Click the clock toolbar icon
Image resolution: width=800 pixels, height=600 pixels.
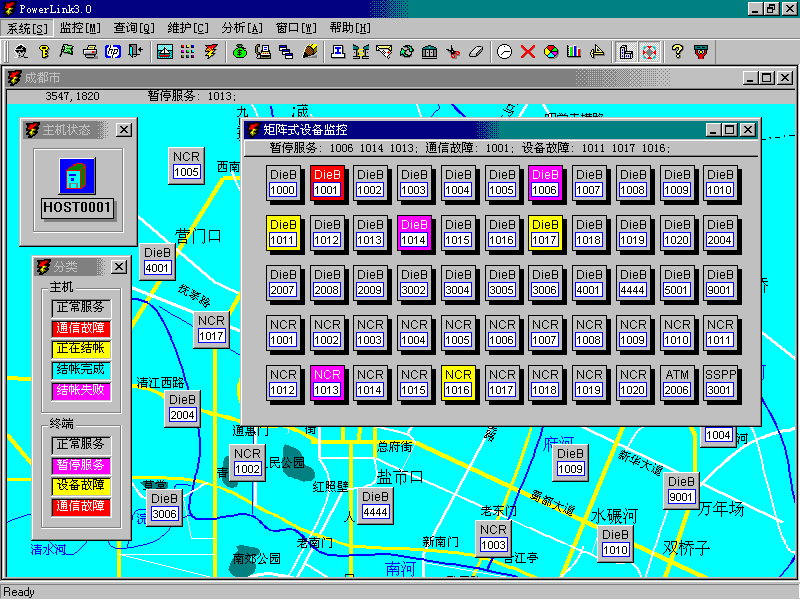504,51
